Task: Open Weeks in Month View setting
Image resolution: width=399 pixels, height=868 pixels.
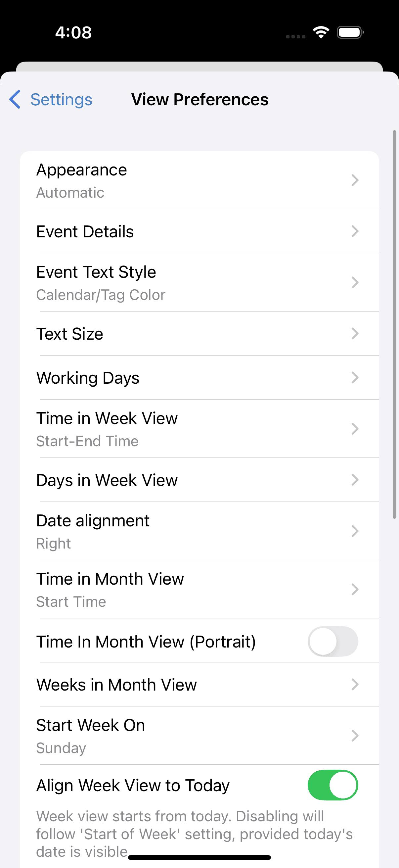Action: point(199,684)
